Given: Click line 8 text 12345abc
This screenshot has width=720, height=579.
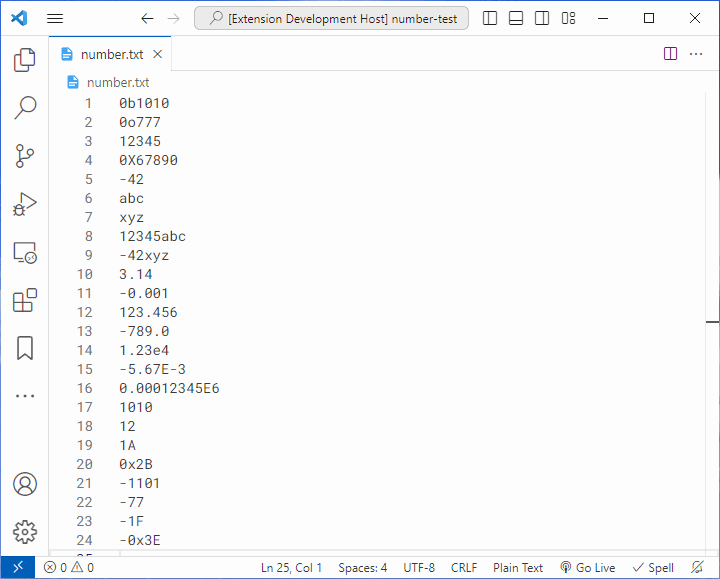Looking at the screenshot, I should [152, 236].
